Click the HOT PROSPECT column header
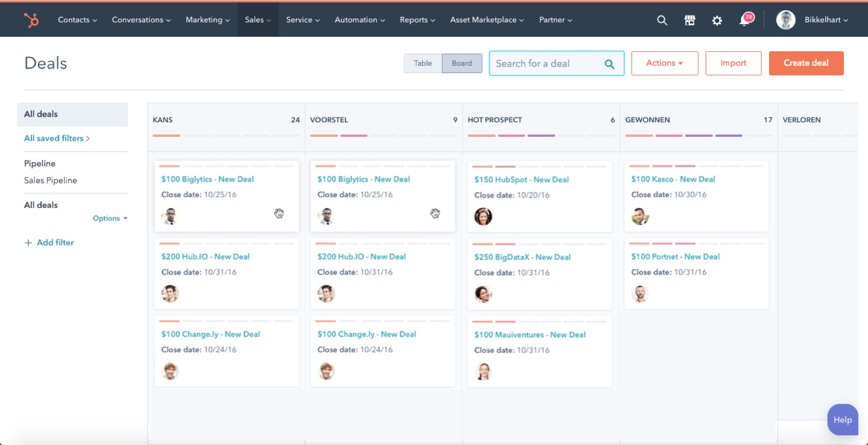The height and width of the screenshot is (445, 868). pyautogui.click(x=495, y=120)
